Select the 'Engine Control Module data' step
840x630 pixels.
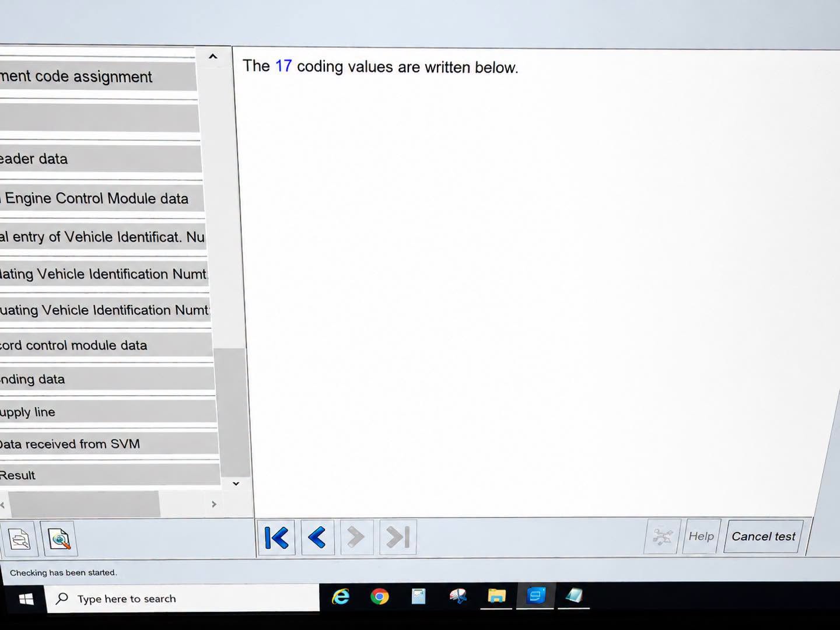click(x=101, y=198)
